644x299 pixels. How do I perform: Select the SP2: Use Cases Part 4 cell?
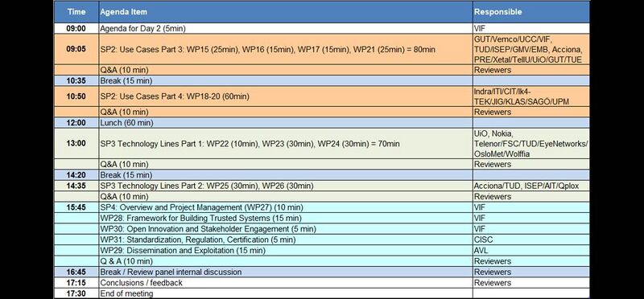(286, 96)
